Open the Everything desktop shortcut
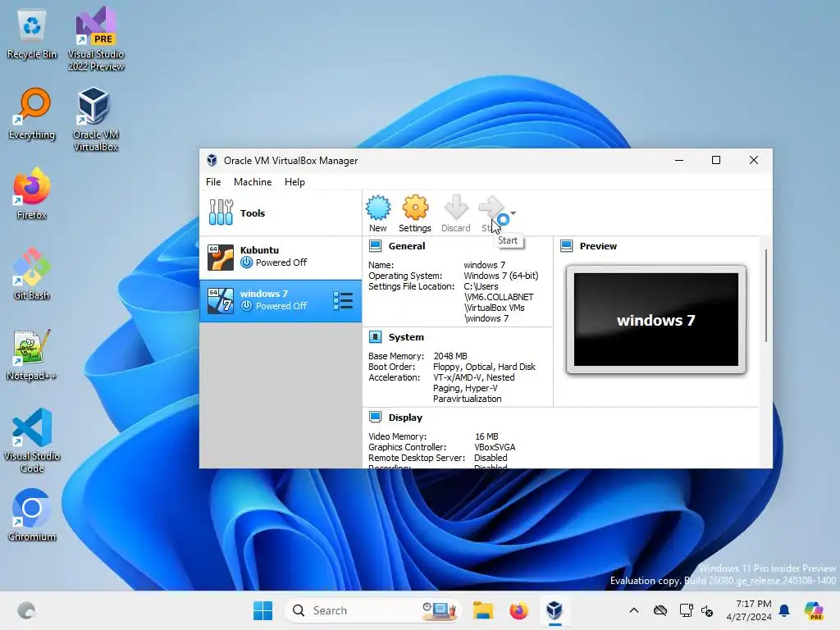Screen dimensions: 840x630 click(32, 114)
